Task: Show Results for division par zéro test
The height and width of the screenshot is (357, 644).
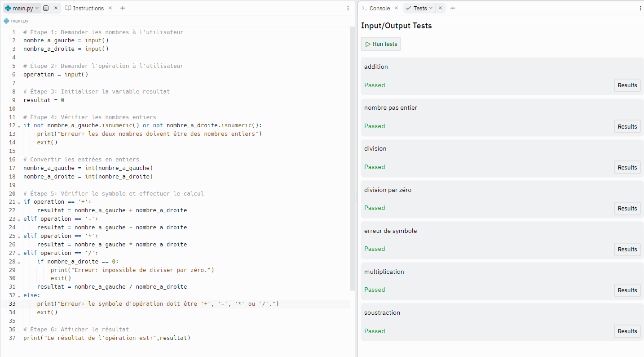Action: coord(627,208)
